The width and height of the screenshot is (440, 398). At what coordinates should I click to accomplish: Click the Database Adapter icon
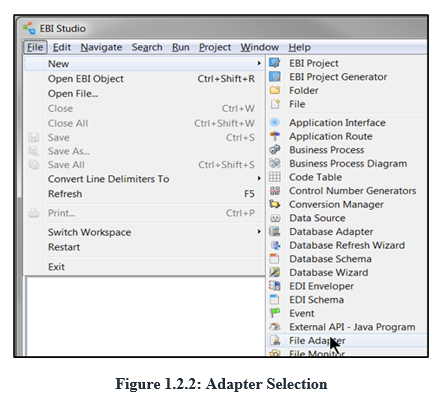(x=275, y=231)
